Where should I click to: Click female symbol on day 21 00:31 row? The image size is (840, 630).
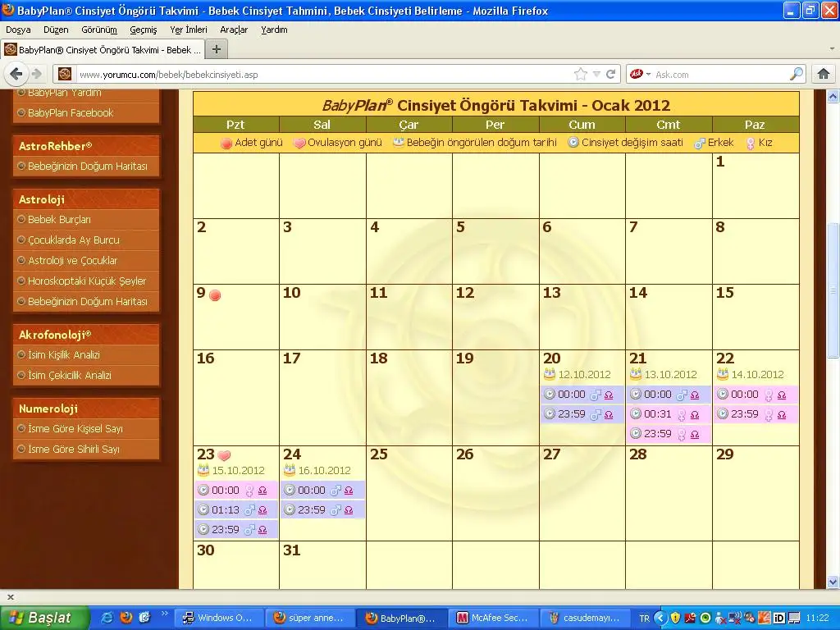(682, 414)
